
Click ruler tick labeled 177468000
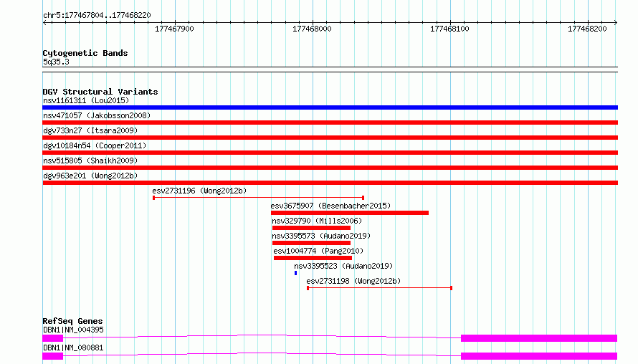pos(312,29)
